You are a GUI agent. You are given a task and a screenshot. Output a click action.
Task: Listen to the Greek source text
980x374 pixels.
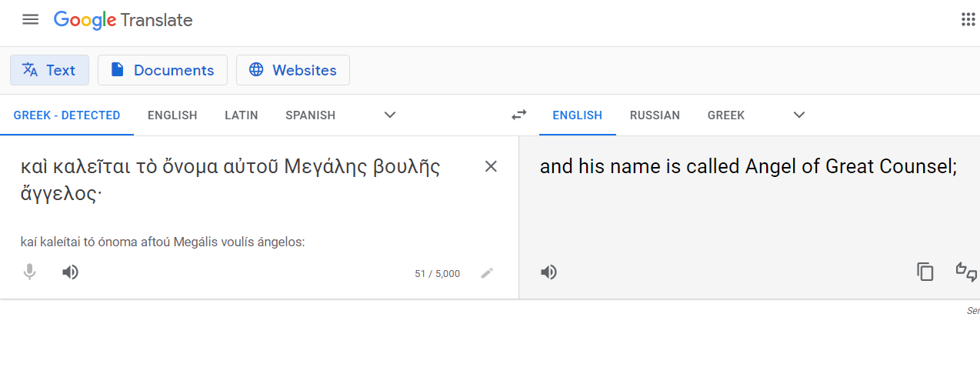click(x=70, y=272)
